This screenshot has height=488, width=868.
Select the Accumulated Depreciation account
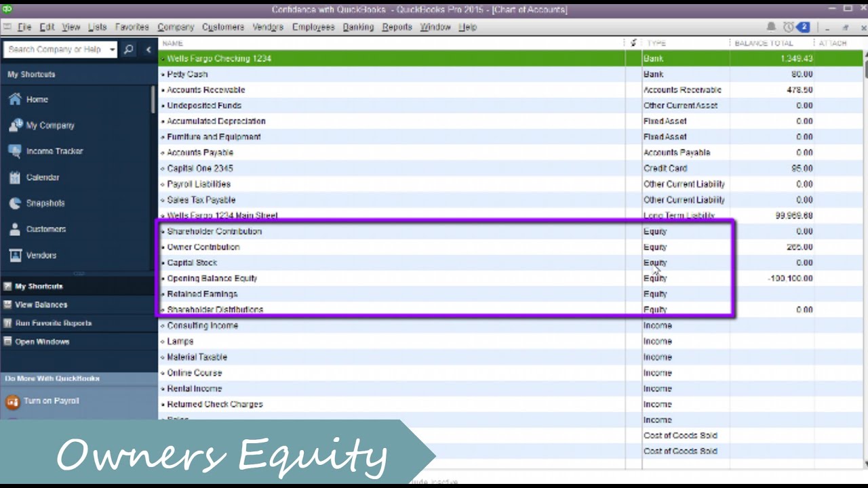tap(216, 121)
